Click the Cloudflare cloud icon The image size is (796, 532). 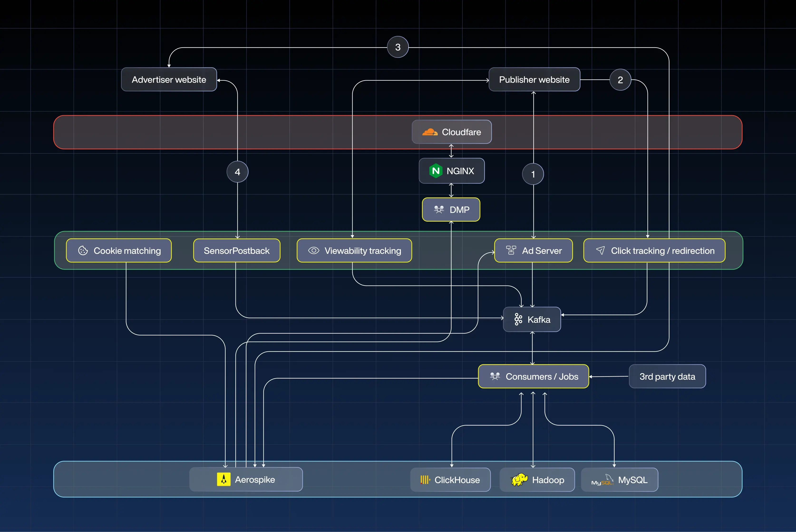point(430,132)
